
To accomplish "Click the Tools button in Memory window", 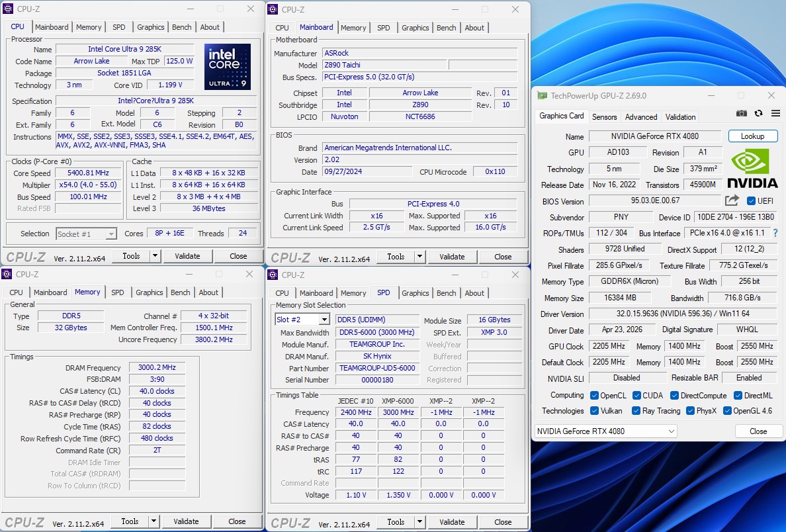I will [129, 521].
